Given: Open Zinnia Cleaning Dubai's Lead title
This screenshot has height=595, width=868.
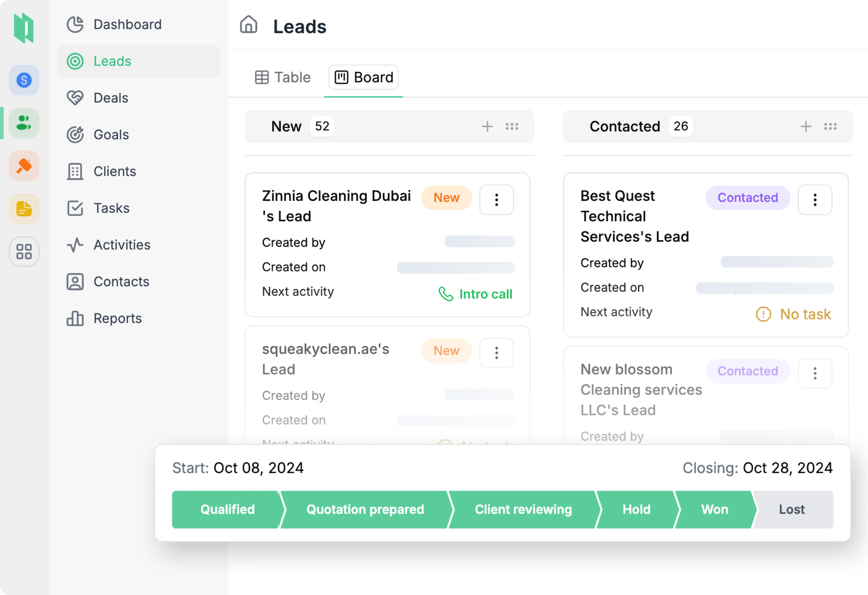Looking at the screenshot, I should point(336,206).
